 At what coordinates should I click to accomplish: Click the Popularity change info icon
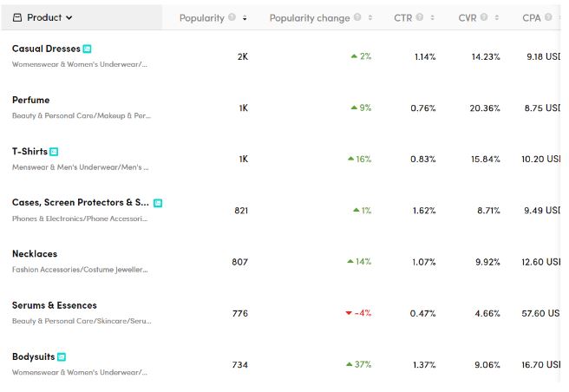(x=358, y=18)
